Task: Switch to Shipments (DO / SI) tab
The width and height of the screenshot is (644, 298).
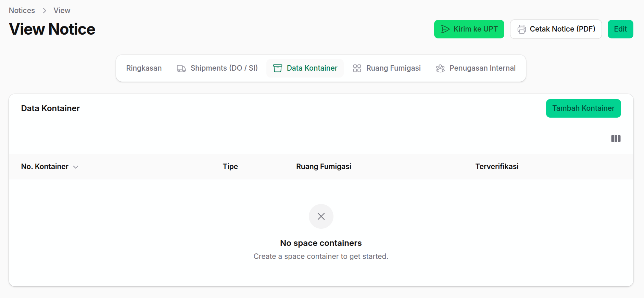Action: [217, 68]
